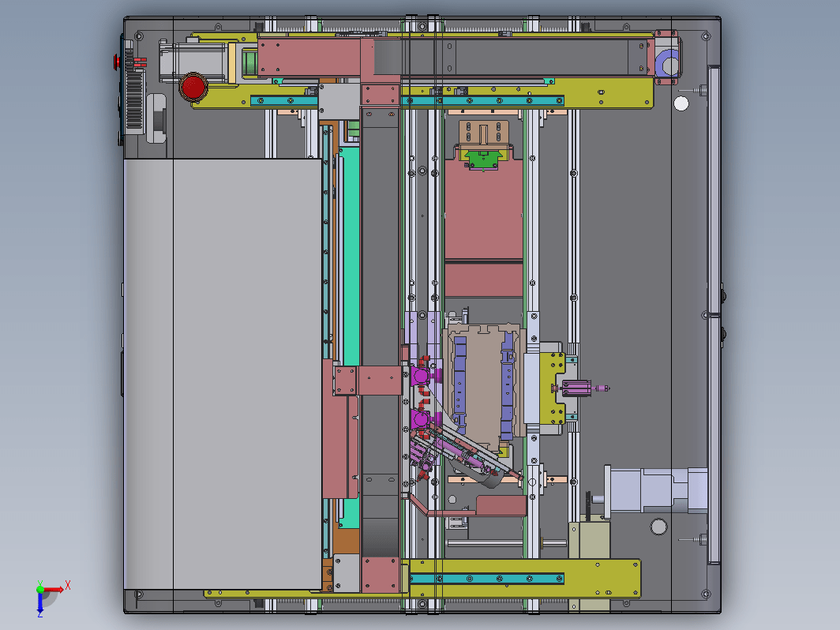Select the large light gray cover panel

pyautogui.click(x=223, y=374)
